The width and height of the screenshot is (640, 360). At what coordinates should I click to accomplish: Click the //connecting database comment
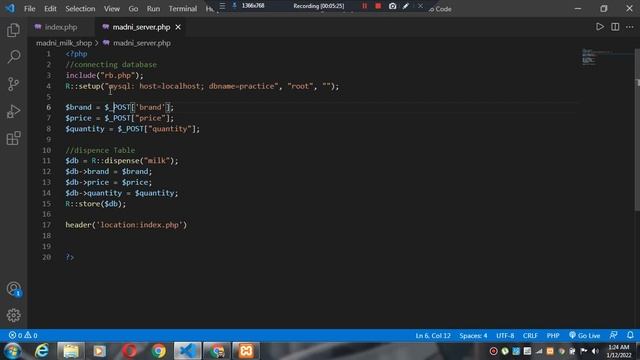111,64
